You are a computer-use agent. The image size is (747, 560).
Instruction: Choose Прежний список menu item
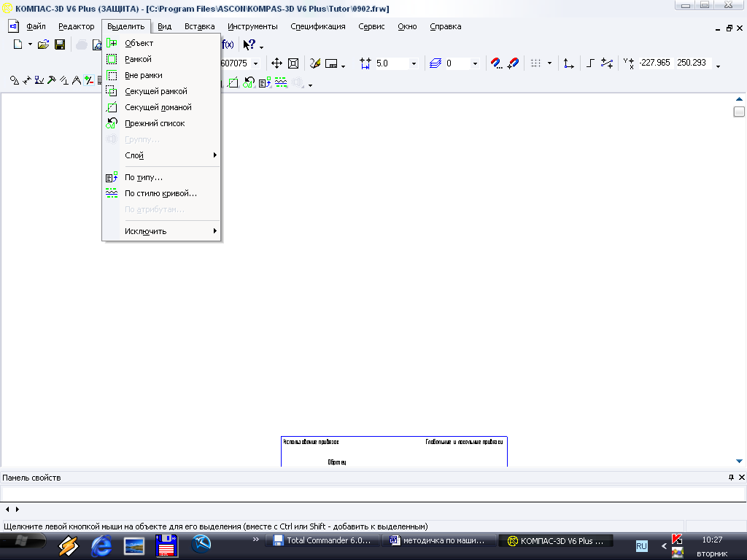tap(161, 123)
